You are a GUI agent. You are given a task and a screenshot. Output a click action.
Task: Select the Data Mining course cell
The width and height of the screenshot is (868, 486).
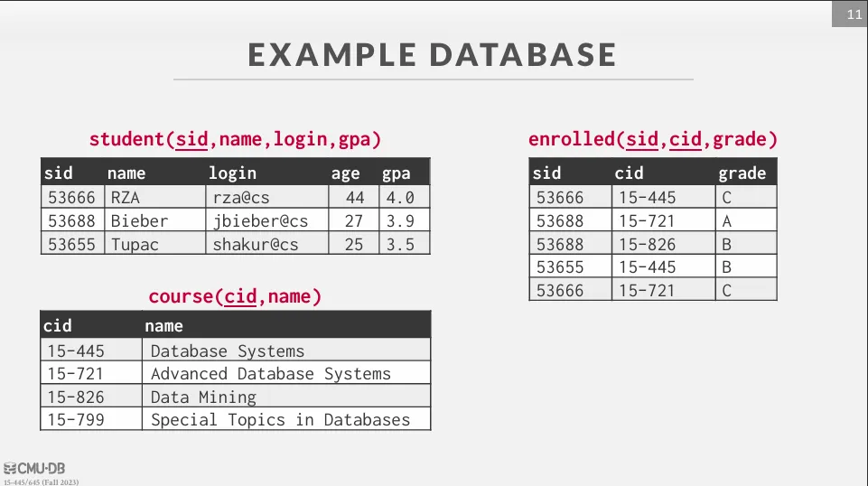click(203, 397)
